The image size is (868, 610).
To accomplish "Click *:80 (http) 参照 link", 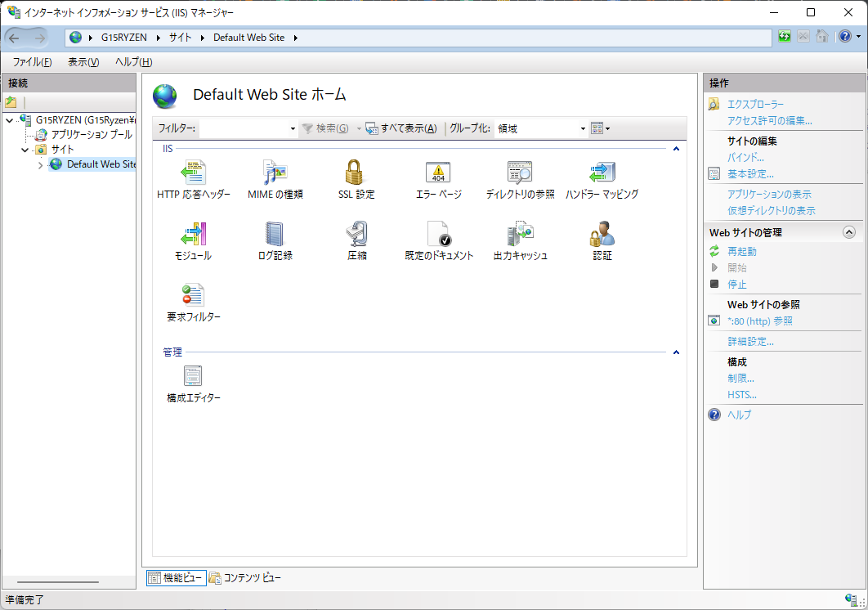I will [x=759, y=321].
